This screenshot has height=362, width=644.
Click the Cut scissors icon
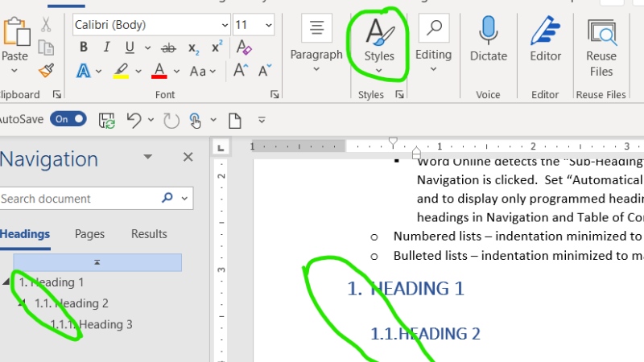tap(46, 25)
